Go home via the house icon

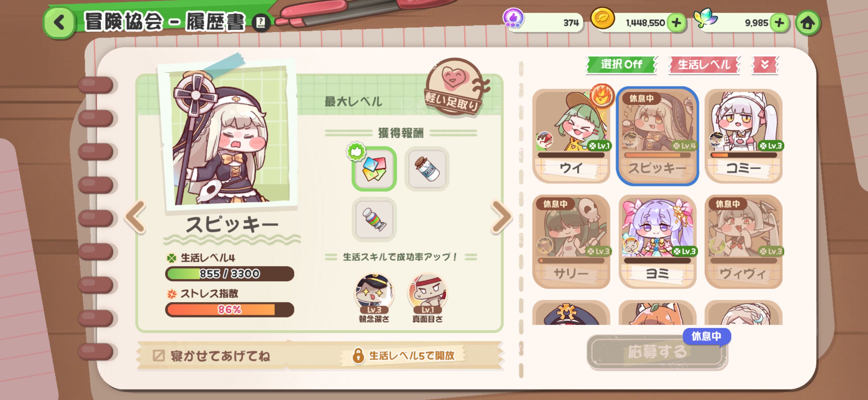coord(807,23)
